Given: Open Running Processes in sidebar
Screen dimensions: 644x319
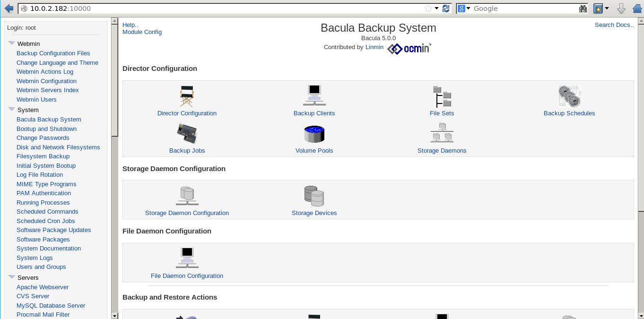Looking at the screenshot, I should [x=43, y=203].
